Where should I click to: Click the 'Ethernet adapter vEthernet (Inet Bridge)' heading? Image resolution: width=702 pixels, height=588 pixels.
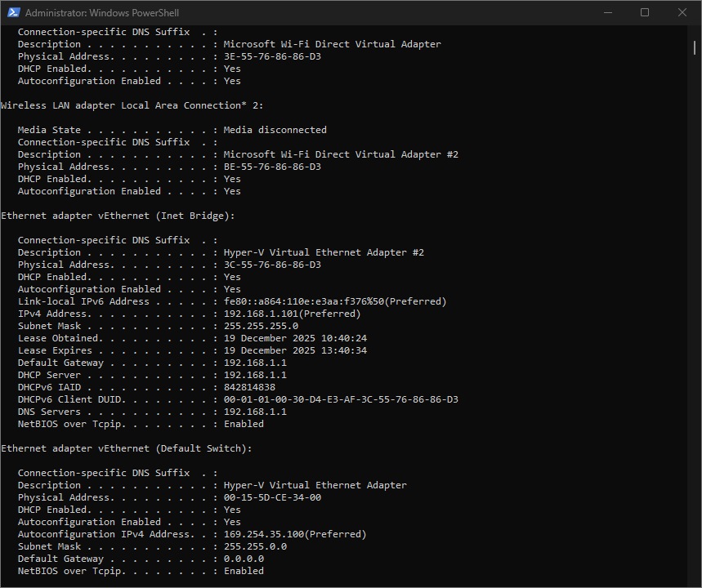point(118,216)
